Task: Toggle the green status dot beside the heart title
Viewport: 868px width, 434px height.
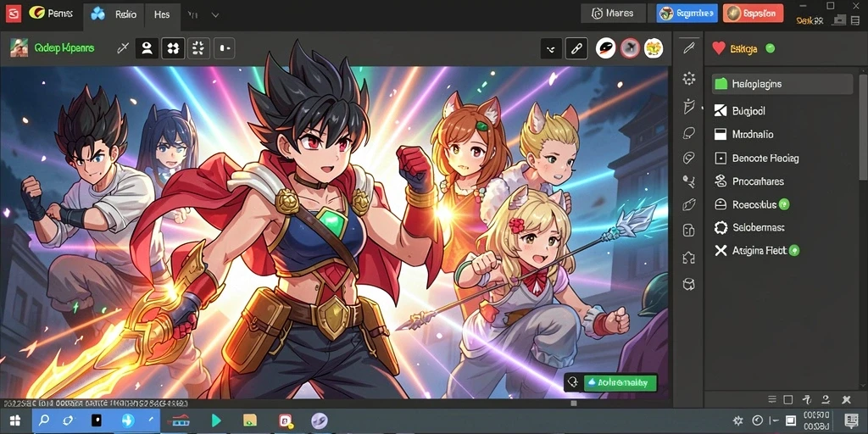Action: pos(770,48)
